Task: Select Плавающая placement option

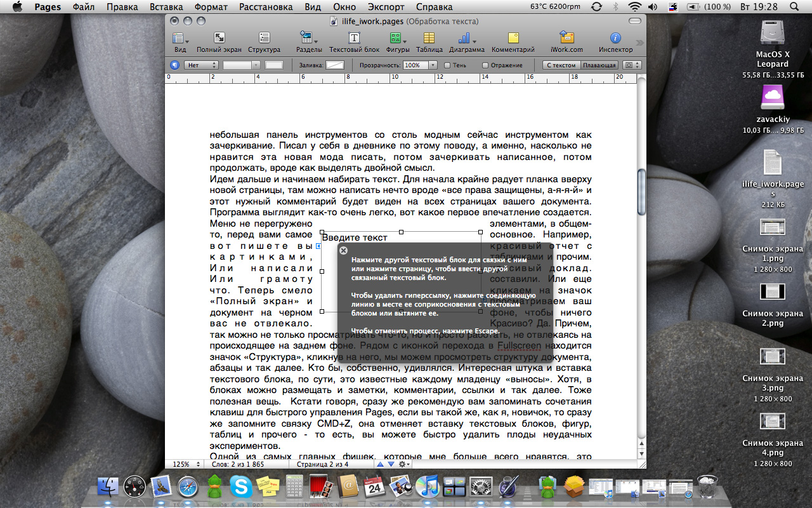Action: tap(599, 65)
